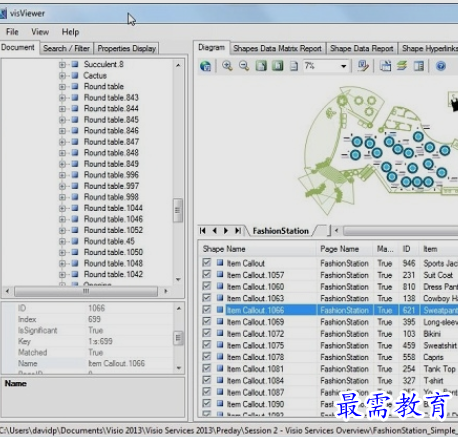Viewport: 458px width, 437px height.
Task: Click the shape icon beside Cactus
Action: point(75,75)
